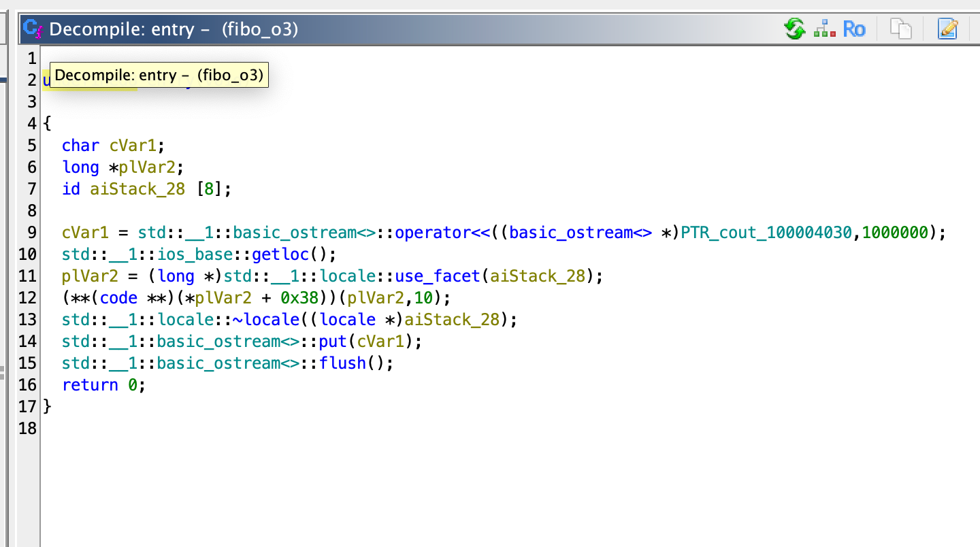980x547 pixels.
Task: Click line number 12 in the gutter
Action: [27, 297]
